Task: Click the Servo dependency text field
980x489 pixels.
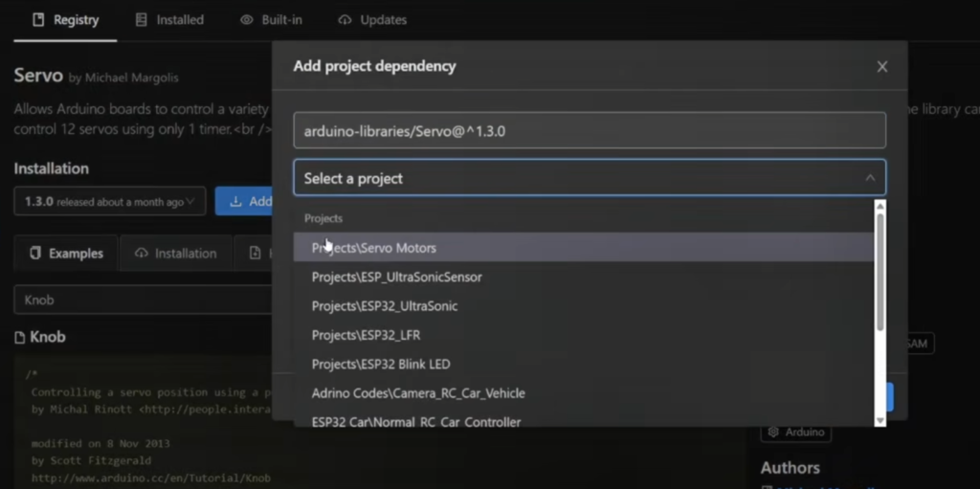Action: 590,131
